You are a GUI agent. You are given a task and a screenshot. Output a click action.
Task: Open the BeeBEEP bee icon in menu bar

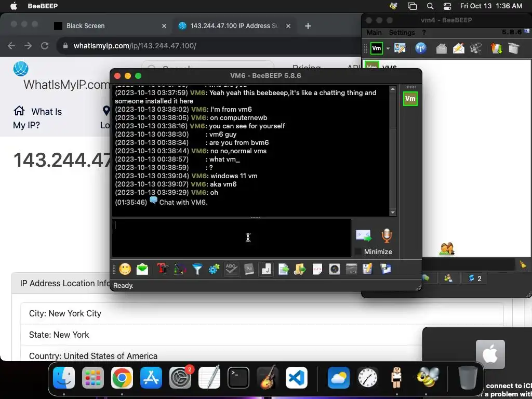(x=394, y=6)
